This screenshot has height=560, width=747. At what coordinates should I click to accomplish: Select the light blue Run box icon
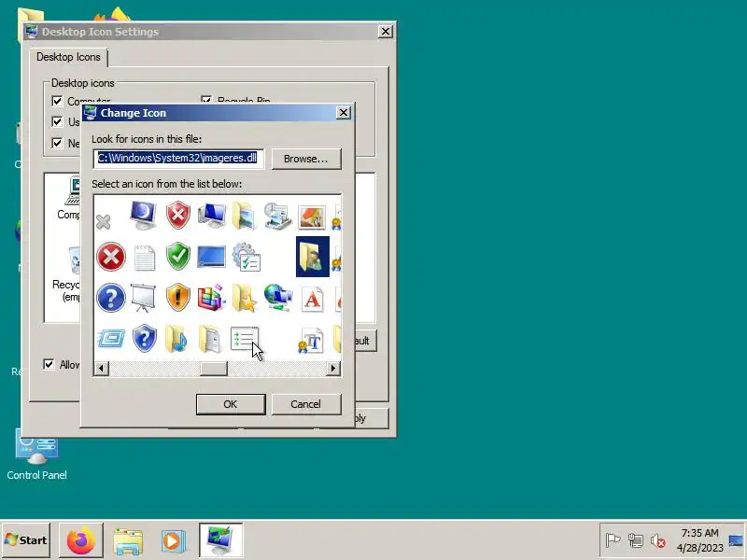click(111, 339)
